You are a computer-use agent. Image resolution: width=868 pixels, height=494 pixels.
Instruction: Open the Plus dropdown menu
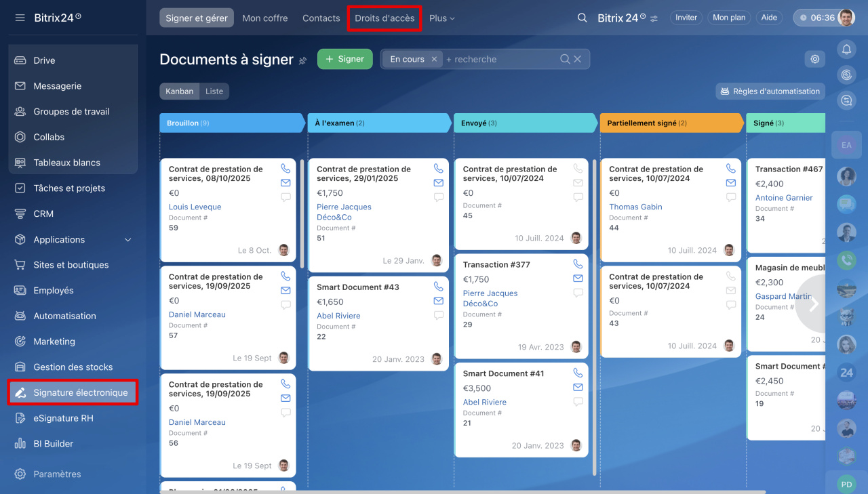pyautogui.click(x=441, y=18)
